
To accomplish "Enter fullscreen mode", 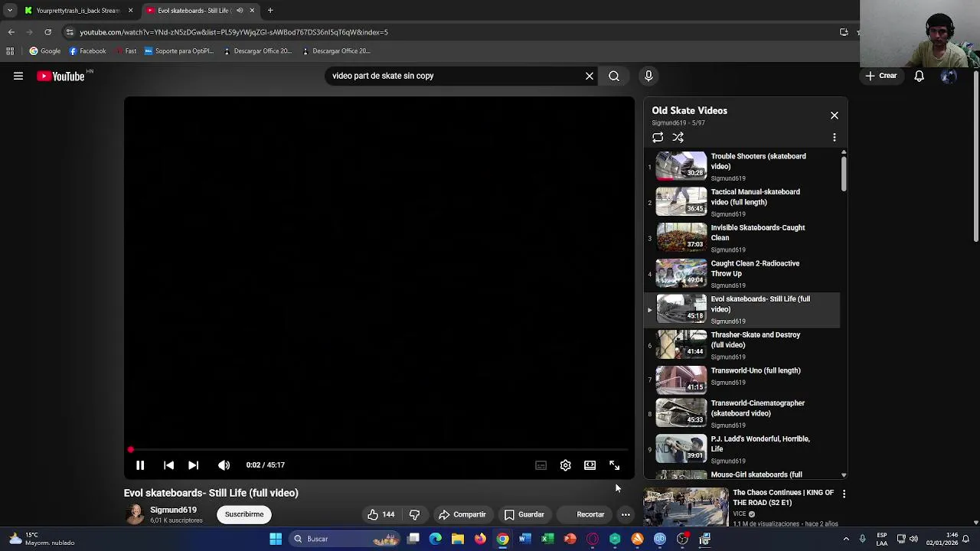I will coord(614,465).
